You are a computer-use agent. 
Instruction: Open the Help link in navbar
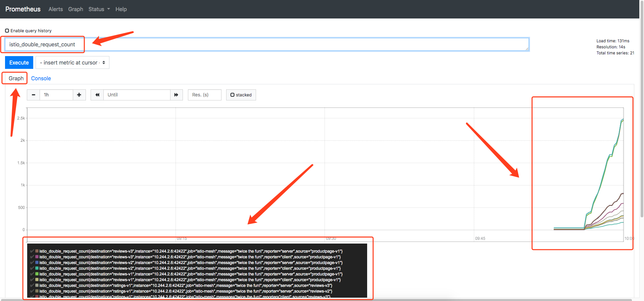point(121,9)
